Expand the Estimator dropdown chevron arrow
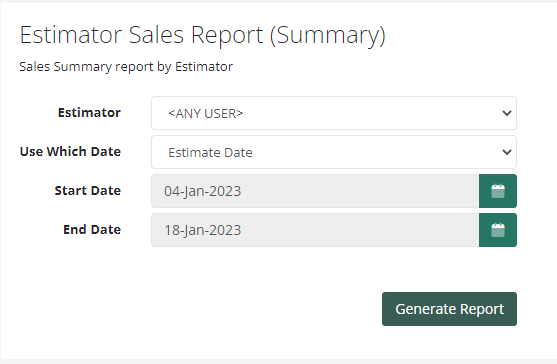Viewport: 557px width, 364px height. 507,113
